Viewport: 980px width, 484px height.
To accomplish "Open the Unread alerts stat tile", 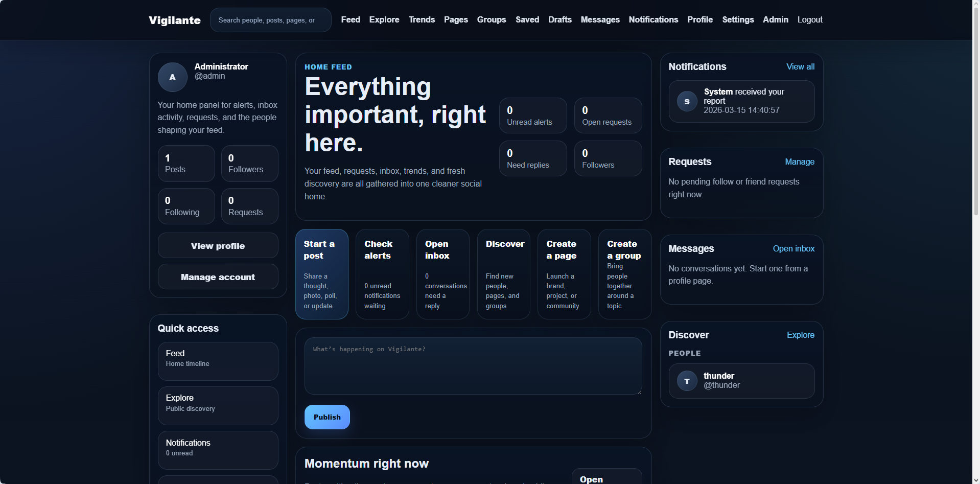I will (x=532, y=116).
